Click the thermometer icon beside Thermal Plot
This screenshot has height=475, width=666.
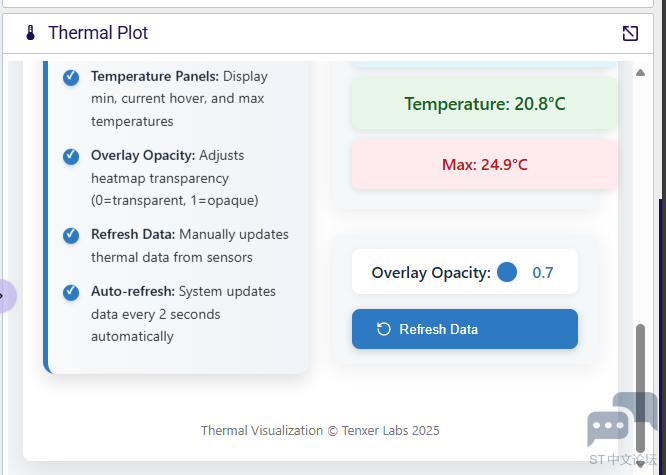click(30, 33)
